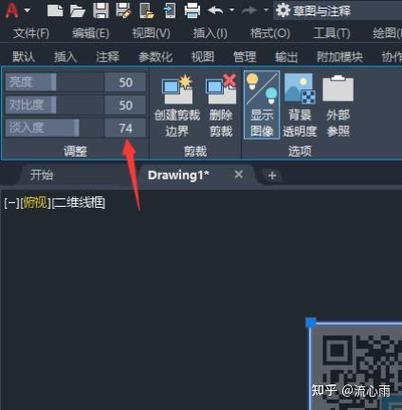Image resolution: width=402 pixels, height=410 pixels.
Task: Click the 选项 panel title
Action: click(300, 152)
